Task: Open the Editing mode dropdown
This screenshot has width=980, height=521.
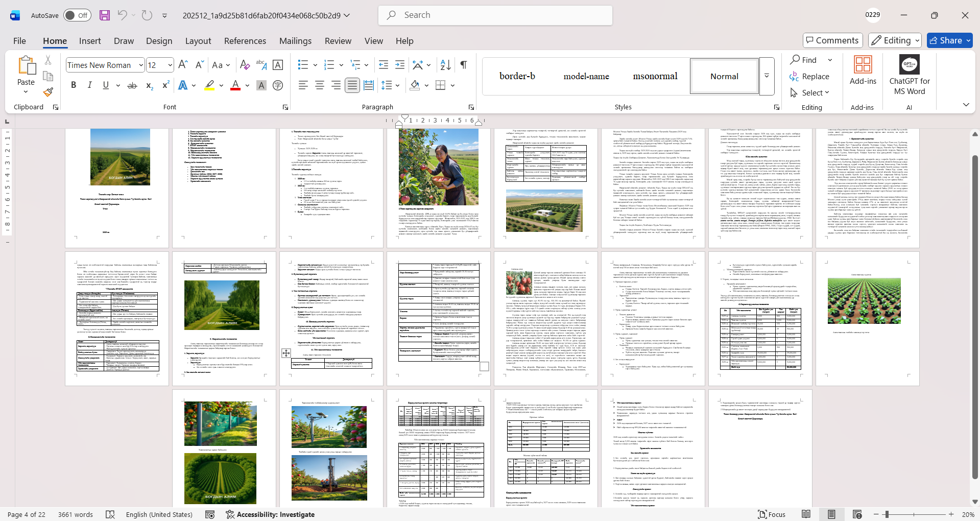Action: [x=895, y=40]
